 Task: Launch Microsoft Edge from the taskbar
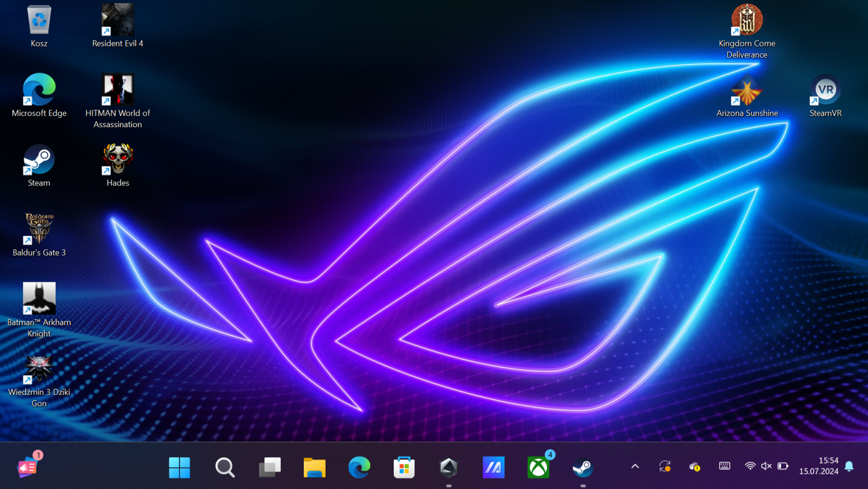359,467
